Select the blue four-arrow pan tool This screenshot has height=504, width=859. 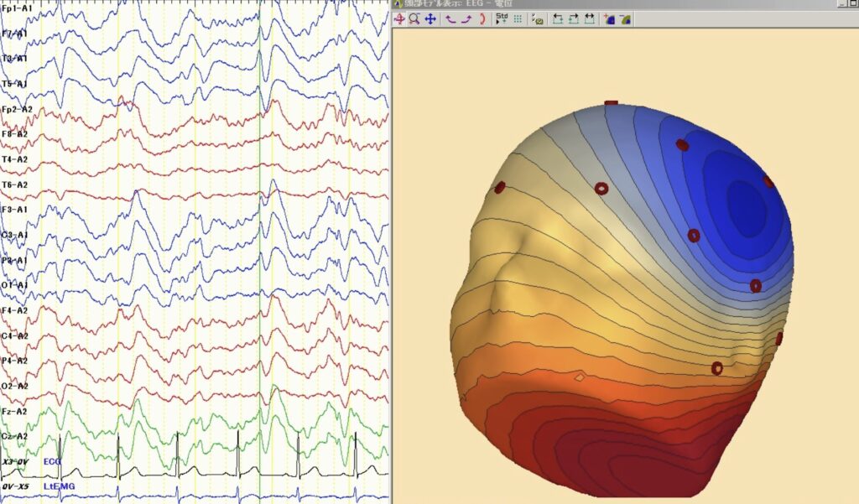pos(430,19)
